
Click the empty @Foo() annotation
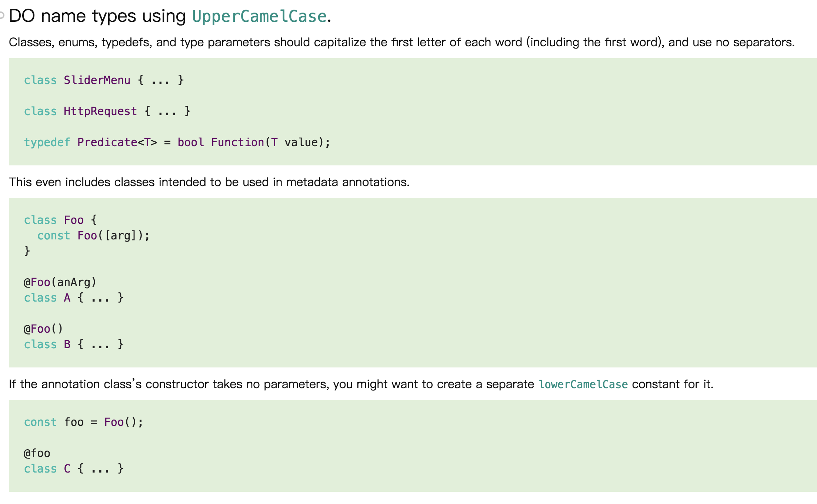pyautogui.click(x=43, y=329)
